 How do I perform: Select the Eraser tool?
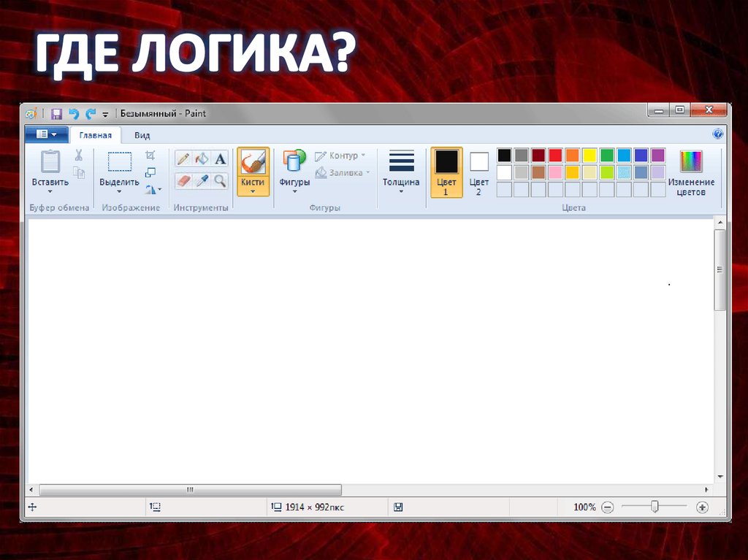[183, 181]
